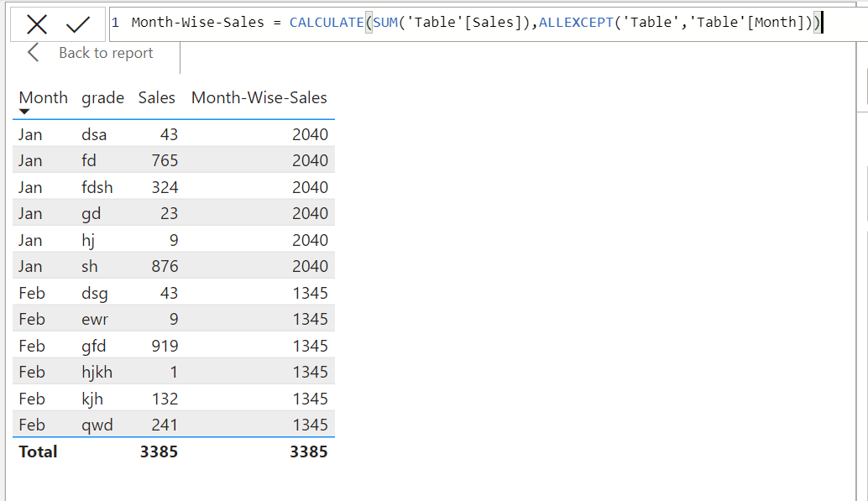The height and width of the screenshot is (501, 868).
Task: Sort by the Sales column header
Action: pyautogui.click(x=157, y=97)
